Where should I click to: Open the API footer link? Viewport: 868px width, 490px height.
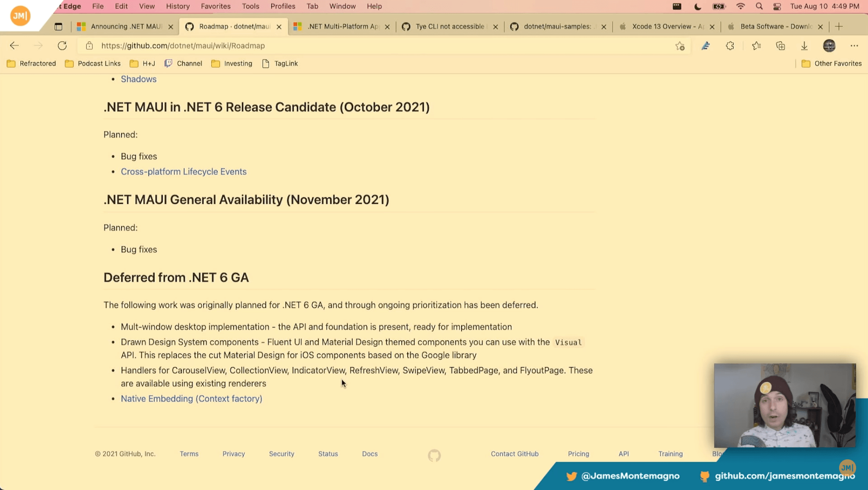624,454
